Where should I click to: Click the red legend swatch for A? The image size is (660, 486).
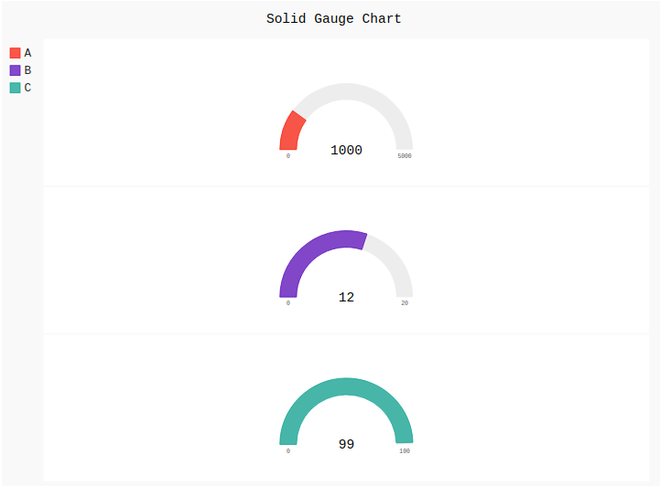[15, 53]
